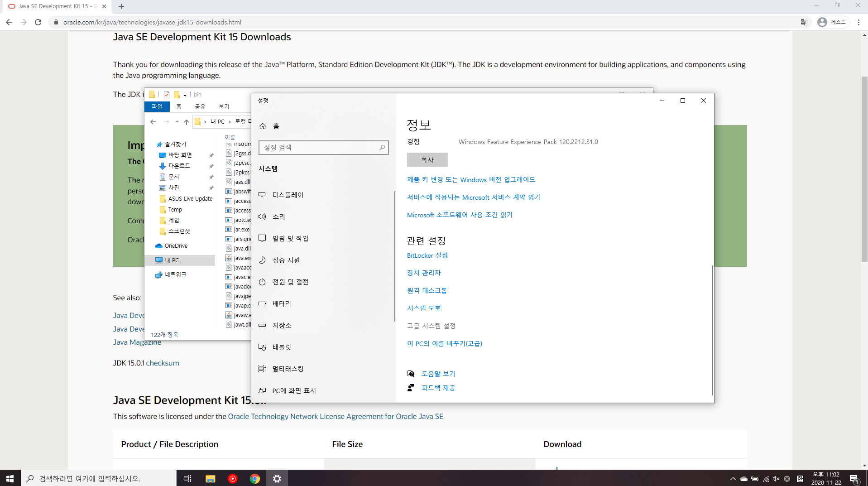Select This PC (내 PC) in Explorer sidebar
The image size is (868, 486).
[x=180, y=260]
